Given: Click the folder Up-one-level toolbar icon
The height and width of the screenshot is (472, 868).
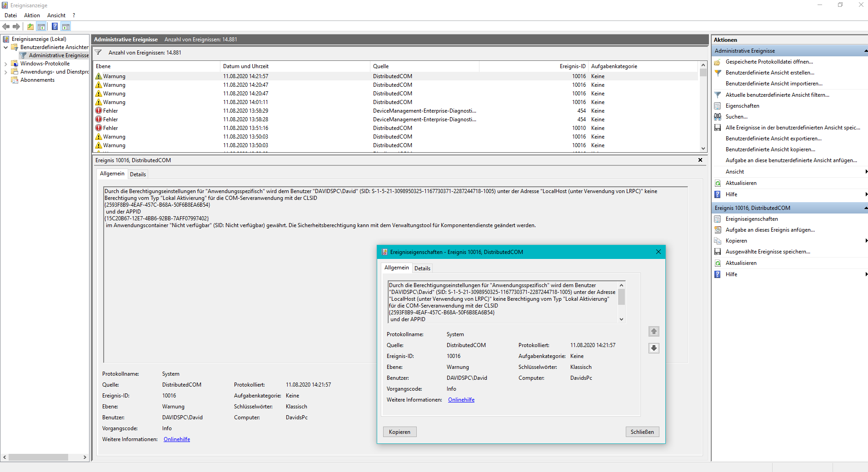Looking at the screenshot, I should point(30,27).
